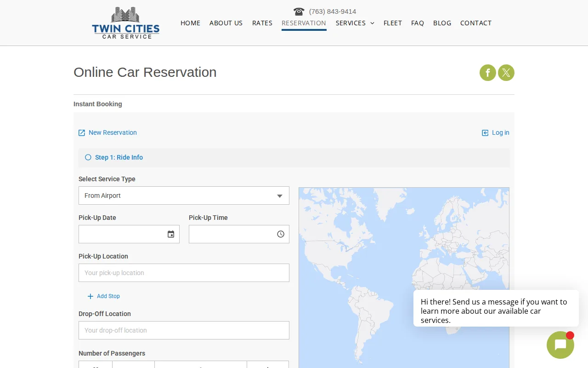Click the telephone icon in the header
588x368 pixels.
coord(299,11)
